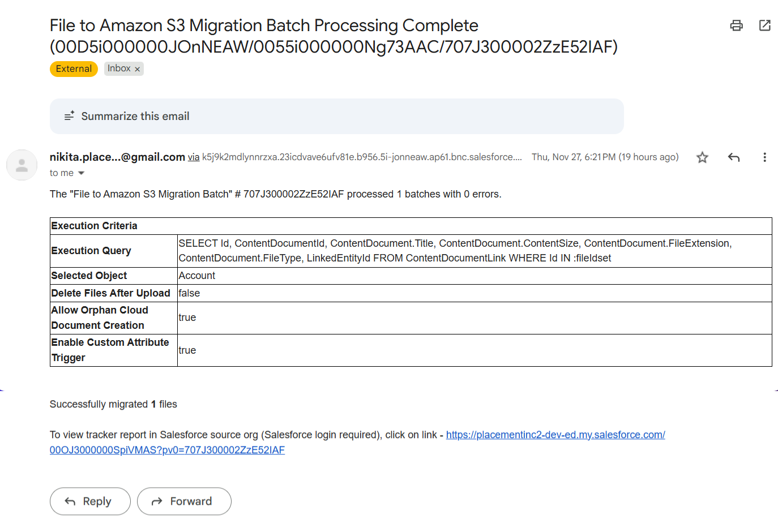Click the Delete Files After Upload label

[x=114, y=293]
